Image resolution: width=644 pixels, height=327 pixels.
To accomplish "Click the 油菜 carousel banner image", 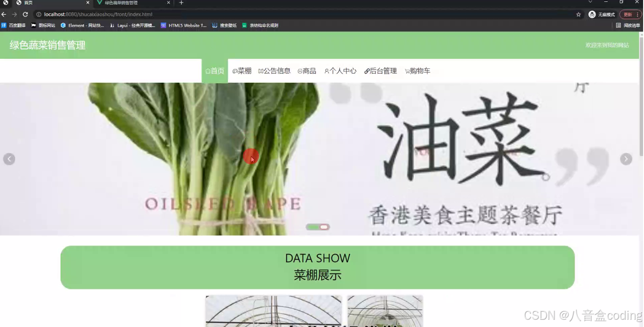I will tap(320, 159).
